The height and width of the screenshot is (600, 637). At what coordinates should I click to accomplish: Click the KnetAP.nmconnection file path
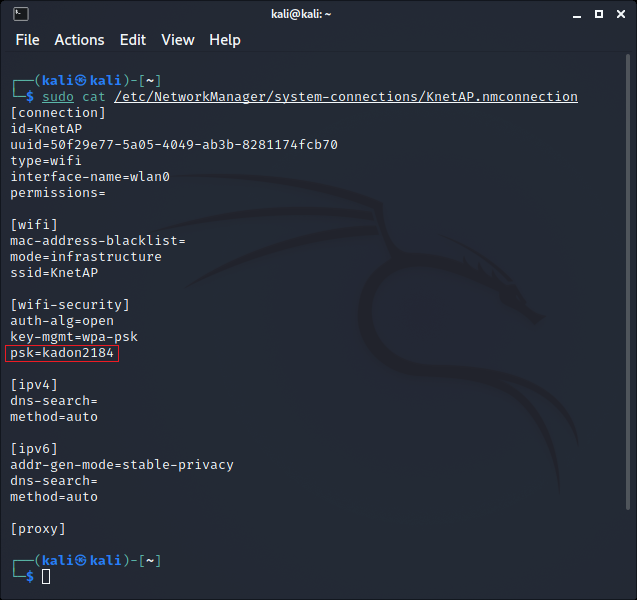pyautogui.click(x=346, y=97)
